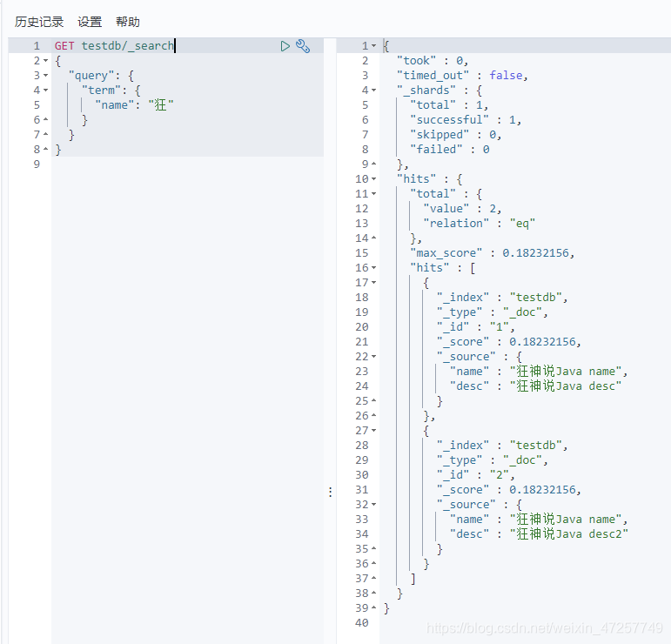The image size is (671, 644).
Task: Click fold end arrow at response line 37
Action: 374,579
